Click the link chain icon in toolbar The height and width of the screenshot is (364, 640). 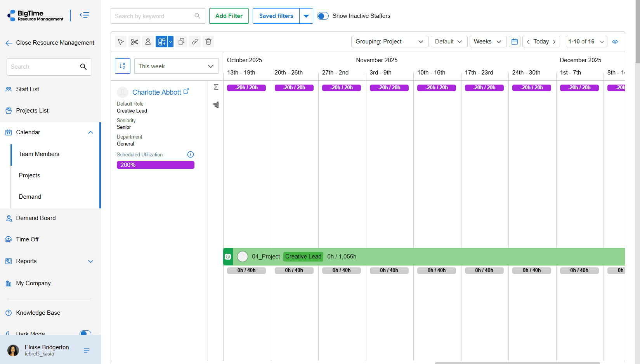coord(195,42)
